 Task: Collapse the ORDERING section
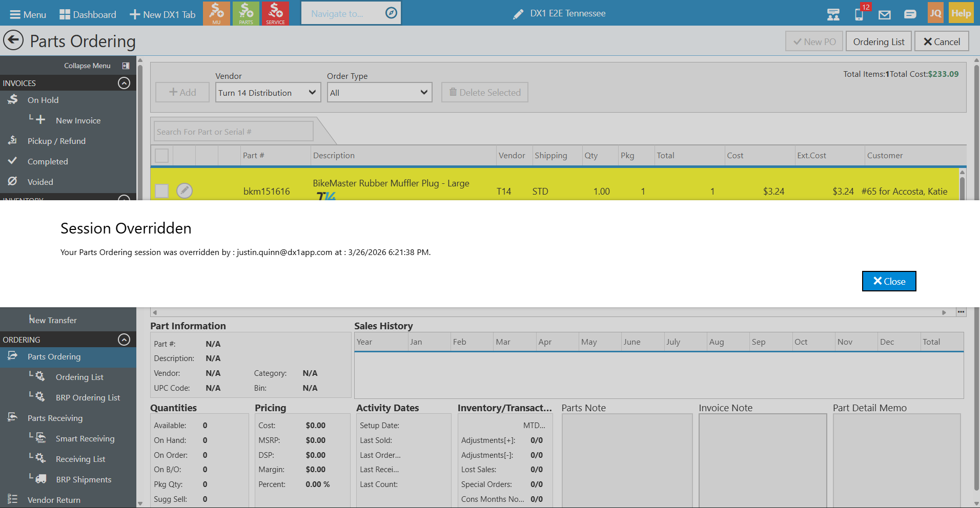pyautogui.click(x=124, y=340)
